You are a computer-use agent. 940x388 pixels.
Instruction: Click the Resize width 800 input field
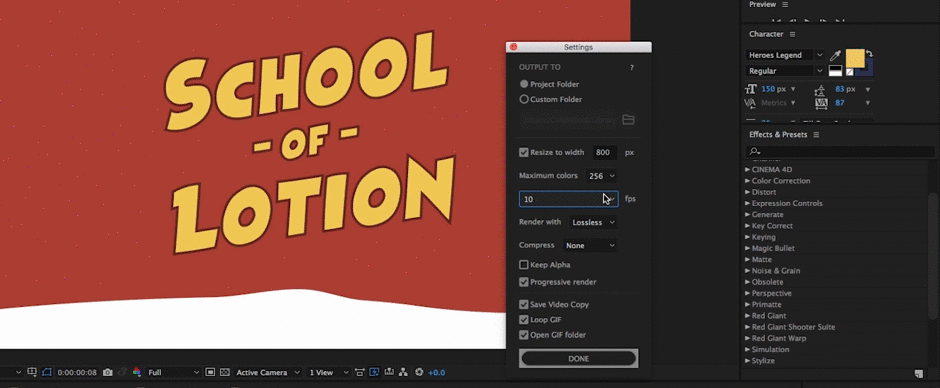click(604, 152)
